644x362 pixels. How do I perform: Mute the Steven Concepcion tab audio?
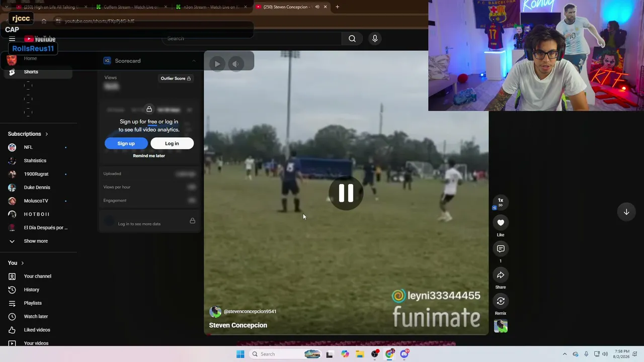(x=317, y=7)
